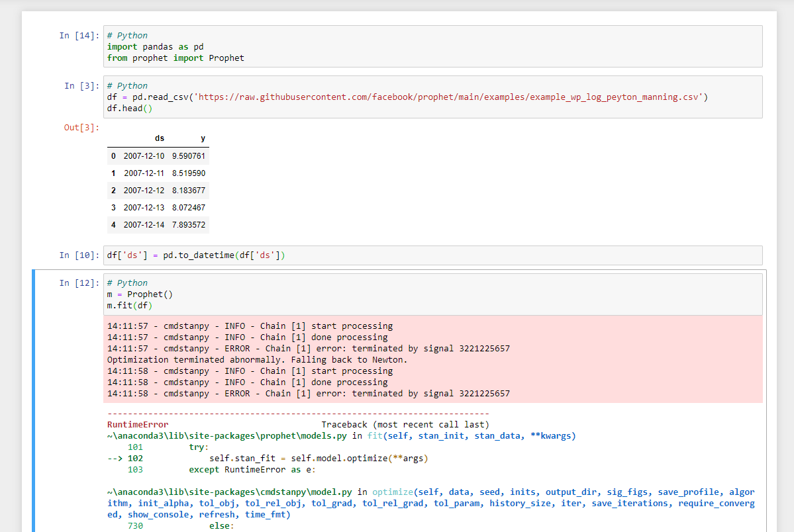Click the ds column header in the dataframe
This screenshot has width=794, height=532.
coord(160,138)
